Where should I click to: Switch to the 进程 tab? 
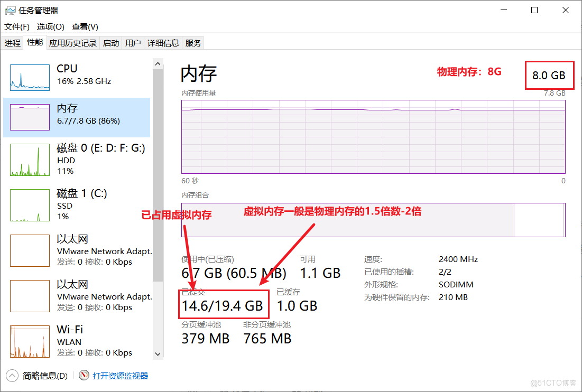12,42
